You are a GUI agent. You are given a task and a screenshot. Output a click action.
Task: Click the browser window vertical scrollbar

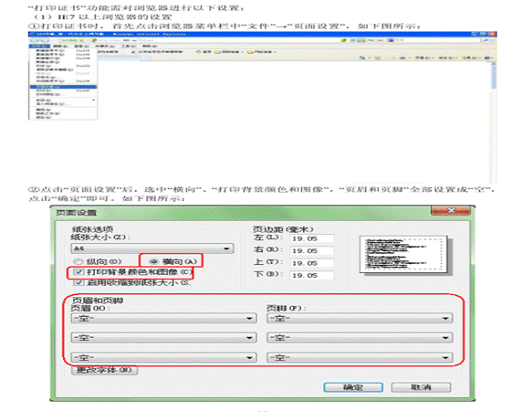point(494,122)
